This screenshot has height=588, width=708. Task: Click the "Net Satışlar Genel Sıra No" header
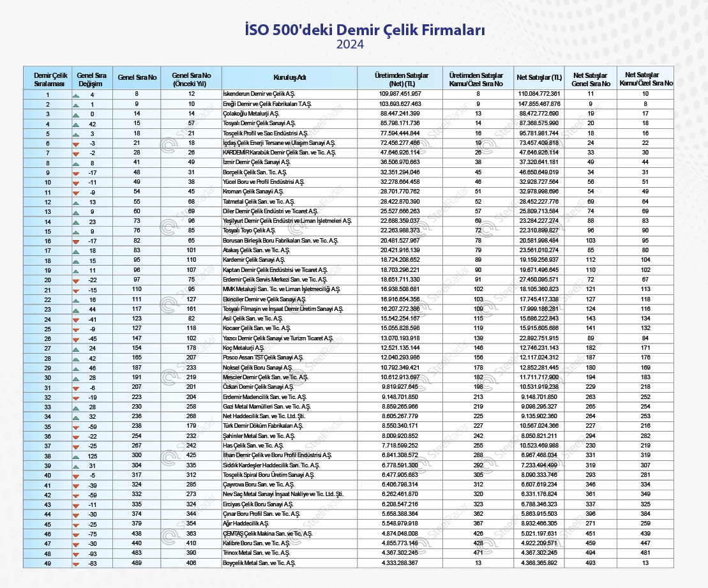(x=591, y=79)
